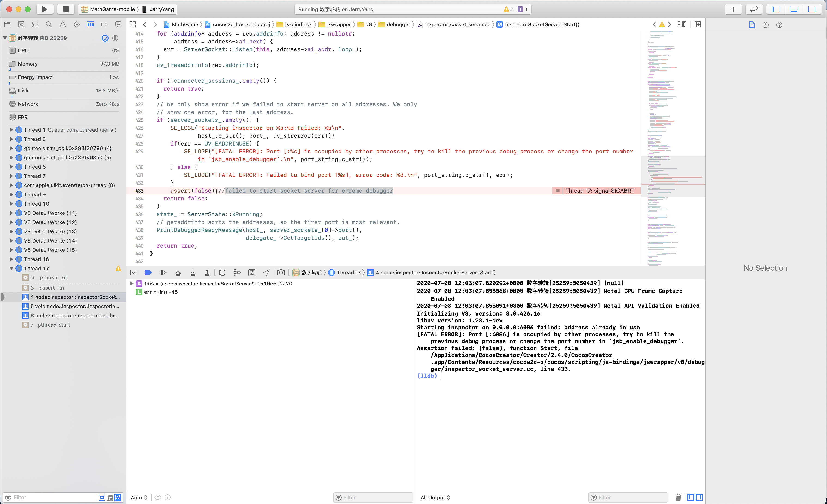The image size is (827, 504).
Task: Click the Step Over debug icon
Action: pyautogui.click(x=178, y=273)
